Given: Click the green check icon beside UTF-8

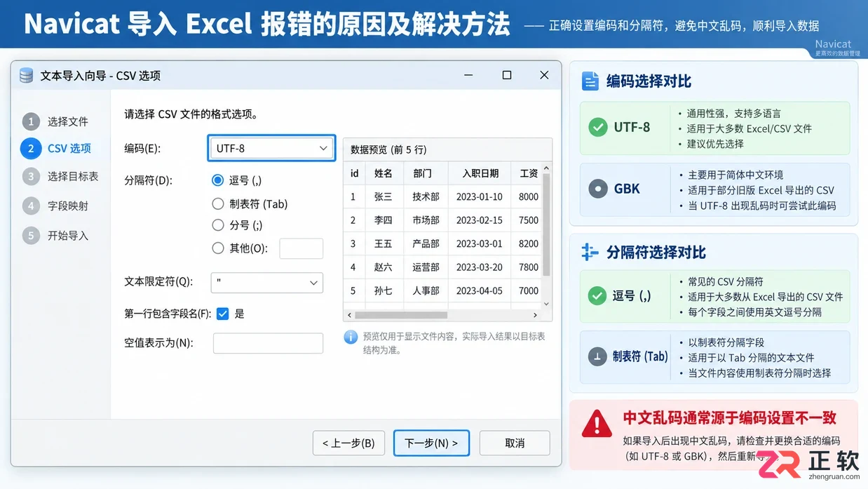Looking at the screenshot, I should [597, 127].
